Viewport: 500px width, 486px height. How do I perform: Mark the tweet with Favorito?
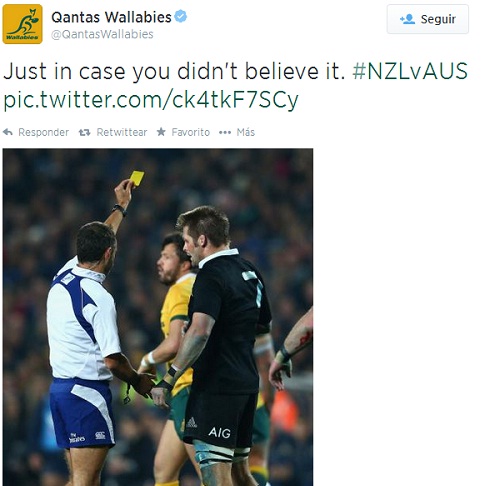point(191,132)
